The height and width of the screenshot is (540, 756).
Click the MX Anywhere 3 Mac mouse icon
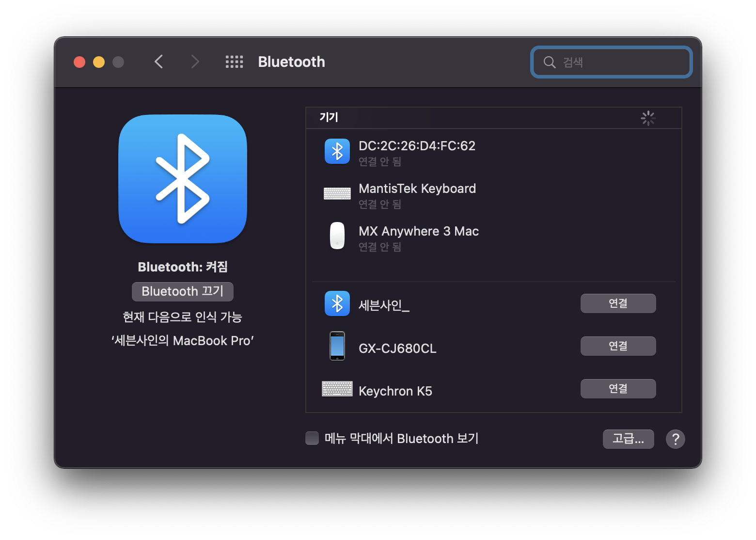pos(337,236)
